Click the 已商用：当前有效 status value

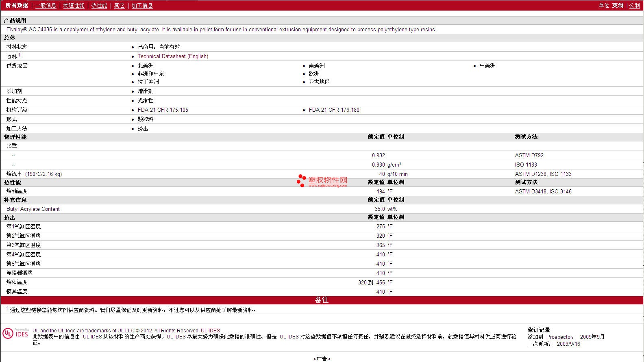(159, 47)
